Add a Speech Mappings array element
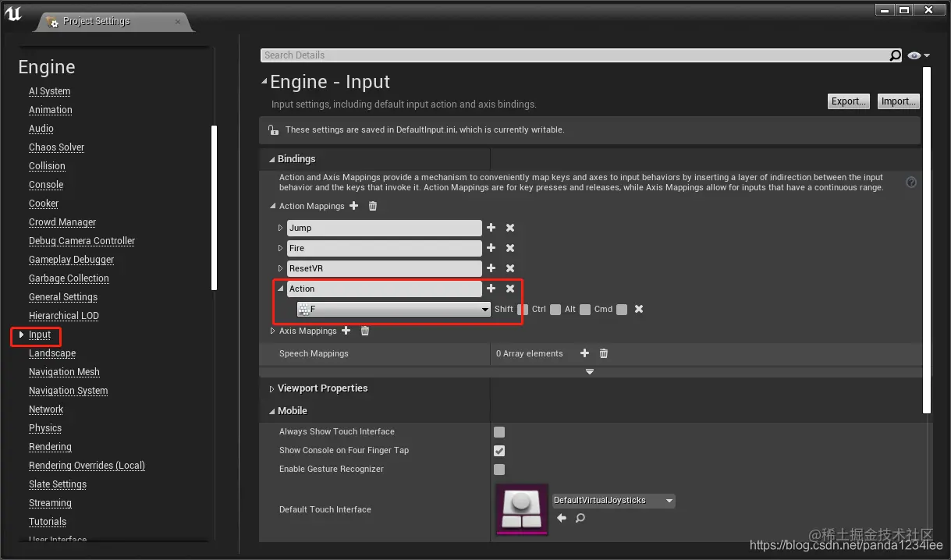This screenshot has height=560, width=951. (584, 353)
